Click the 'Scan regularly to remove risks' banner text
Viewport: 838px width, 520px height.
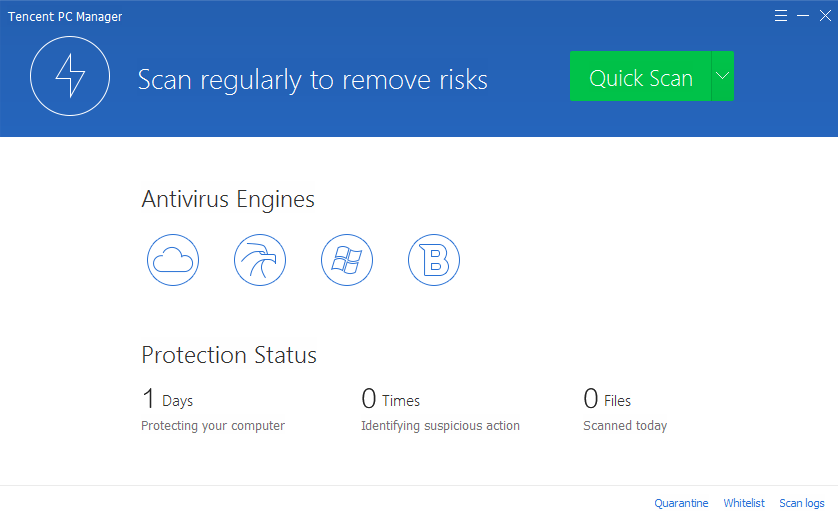(312, 79)
